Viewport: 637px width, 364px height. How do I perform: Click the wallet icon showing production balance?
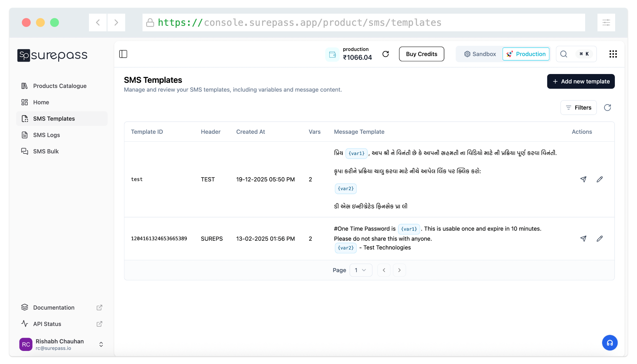point(332,55)
